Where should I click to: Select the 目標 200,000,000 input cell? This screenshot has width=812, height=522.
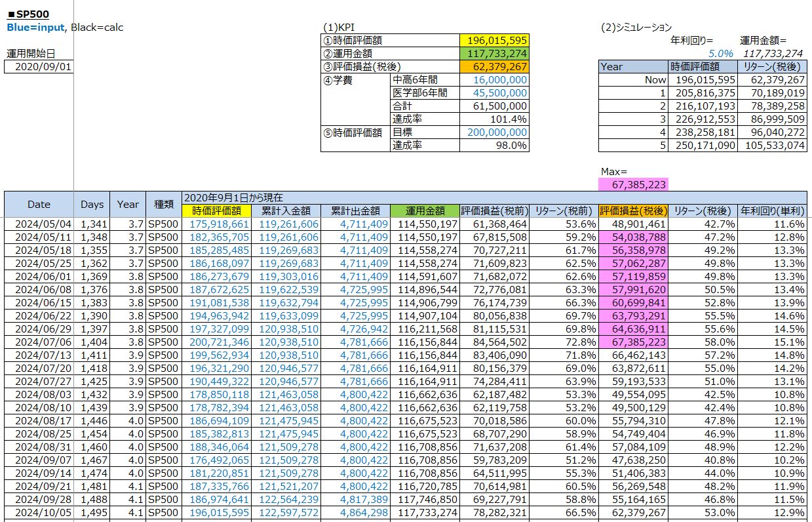tap(494, 132)
